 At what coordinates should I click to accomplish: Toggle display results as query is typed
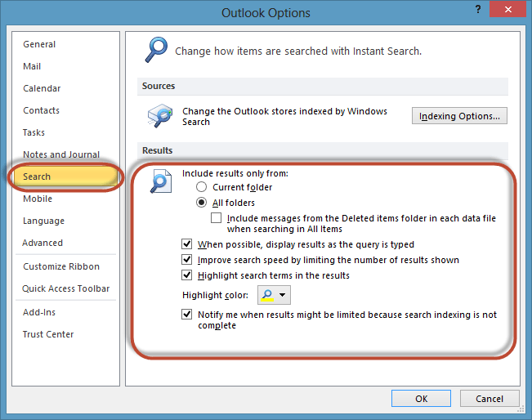[186, 244]
